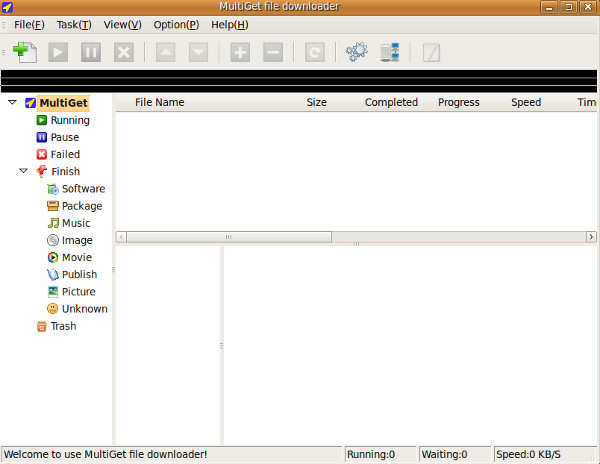This screenshot has height=464, width=600.
Task: Click the Delete task X toolbar button
Action: (x=124, y=52)
